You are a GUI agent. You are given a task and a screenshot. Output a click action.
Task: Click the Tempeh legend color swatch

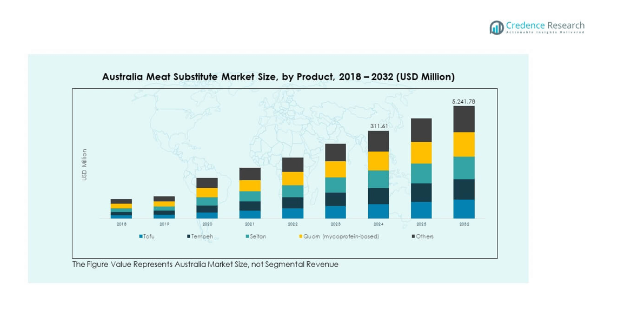click(189, 236)
